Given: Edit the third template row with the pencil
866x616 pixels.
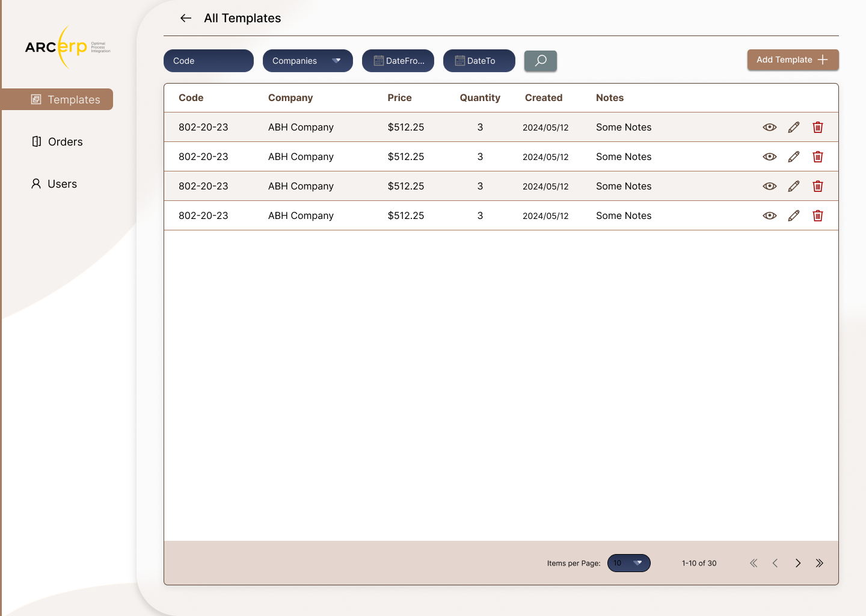Looking at the screenshot, I should [x=794, y=186].
